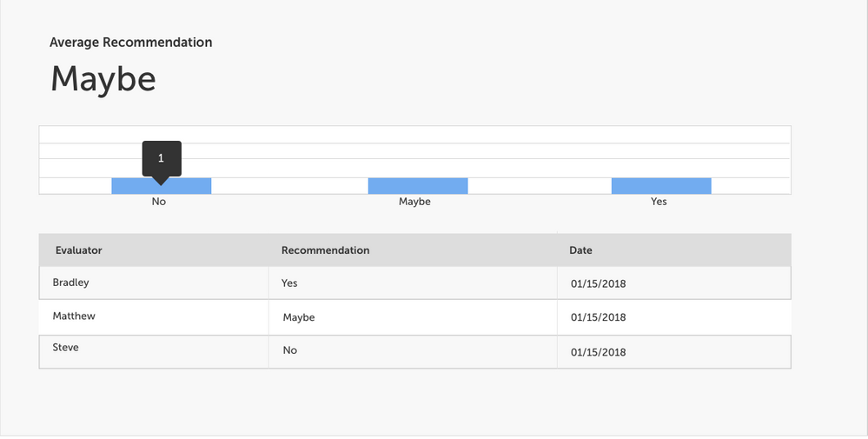
Task: Click the No axis label under the chart
Action: tap(158, 202)
